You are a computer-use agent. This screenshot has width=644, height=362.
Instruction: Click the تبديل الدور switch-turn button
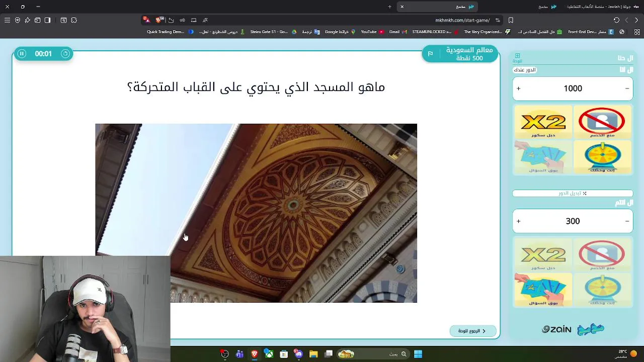pyautogui.click(x=573, y=193)
